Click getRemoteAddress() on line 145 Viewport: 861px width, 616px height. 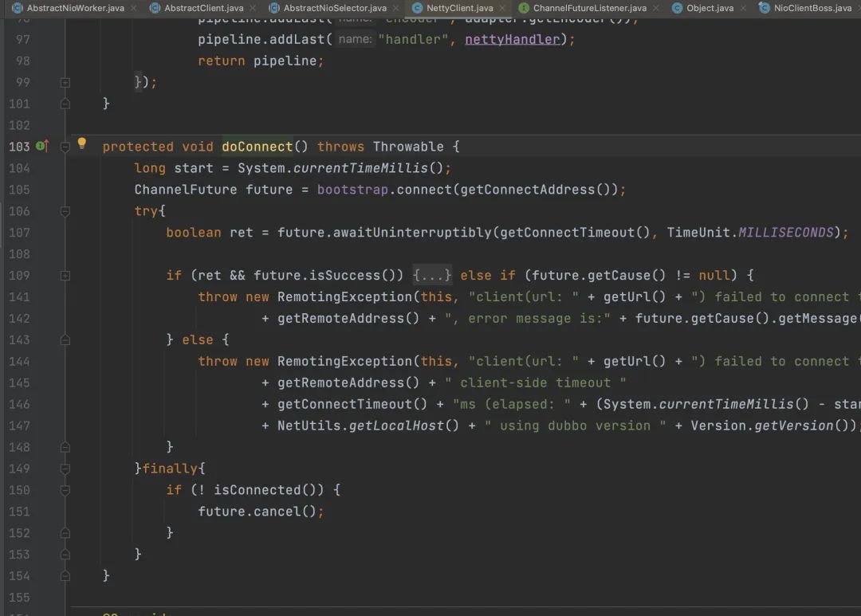(x=348, y=383)
